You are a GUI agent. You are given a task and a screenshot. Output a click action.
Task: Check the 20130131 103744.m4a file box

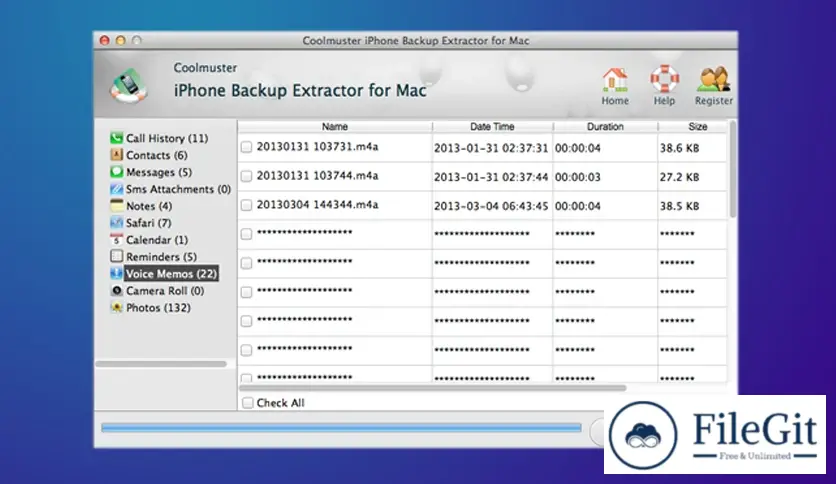246,176
